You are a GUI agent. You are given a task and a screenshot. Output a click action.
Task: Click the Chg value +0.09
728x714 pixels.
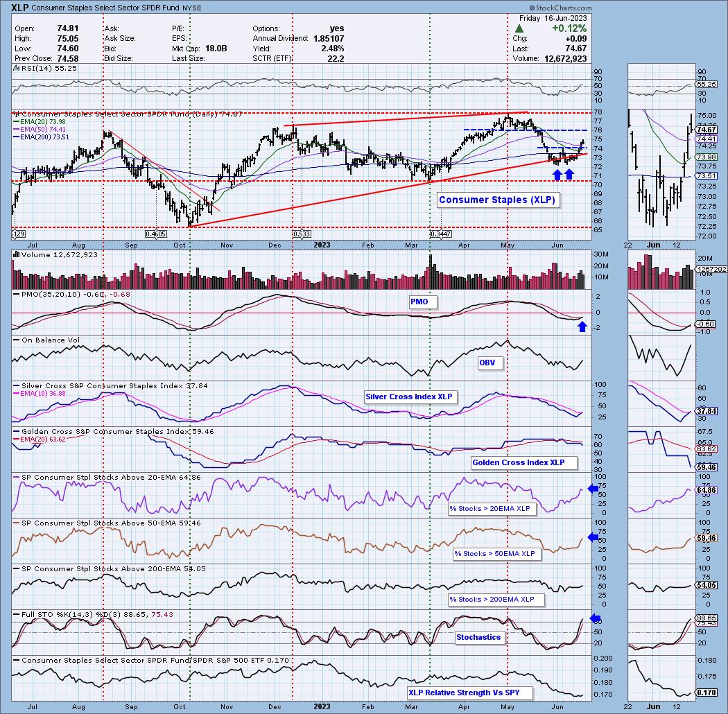tap(575, 39)
